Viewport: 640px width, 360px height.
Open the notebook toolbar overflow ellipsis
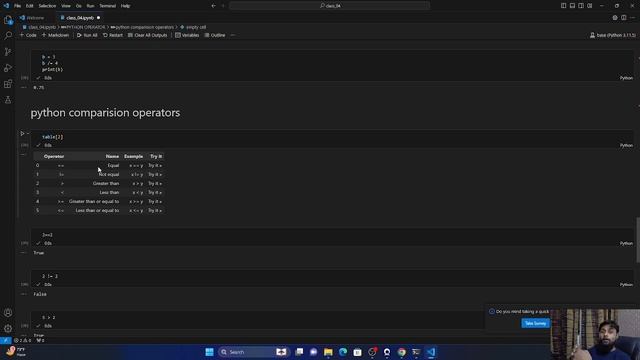coord(233,36)
